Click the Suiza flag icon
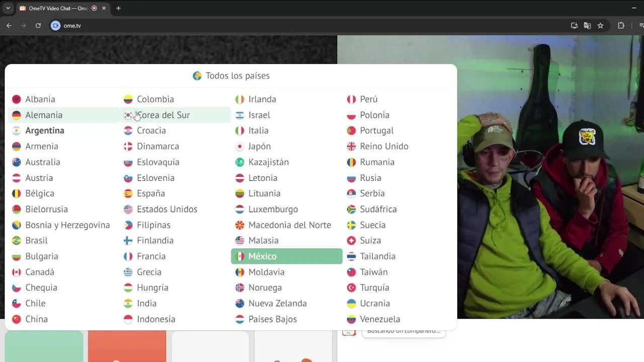 [x=351, y=240]
